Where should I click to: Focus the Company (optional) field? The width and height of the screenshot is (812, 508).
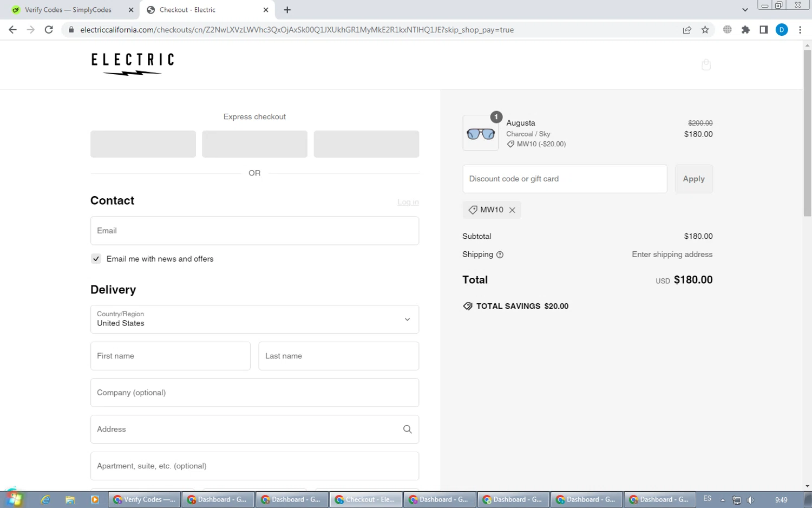tap(254, 393)
